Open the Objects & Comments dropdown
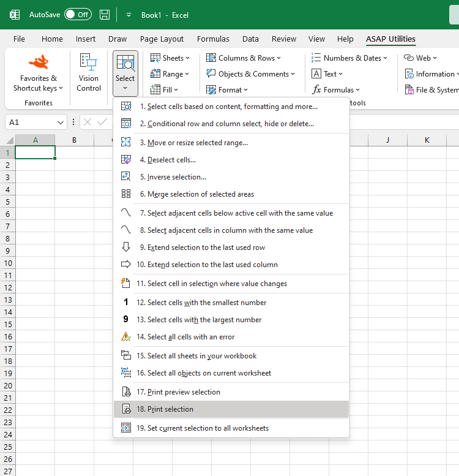Image resolution: width=459 pixels, height=476 pixels. pyautogui.click(x=250, y=74)
